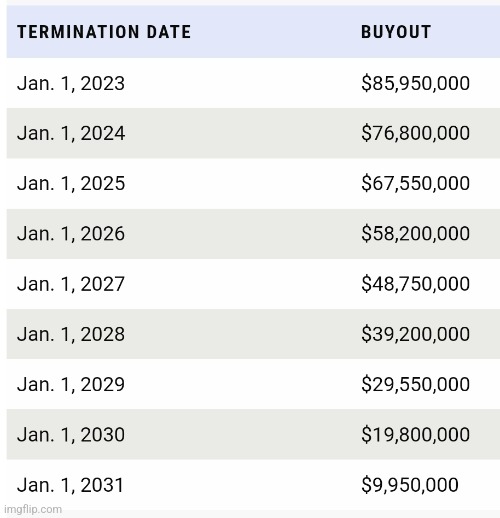Image resolution: width=500 pixels, height=518 pixels.
Task: Click the Jan. 1, 2024 row date
Action: (x=71, y=133)
